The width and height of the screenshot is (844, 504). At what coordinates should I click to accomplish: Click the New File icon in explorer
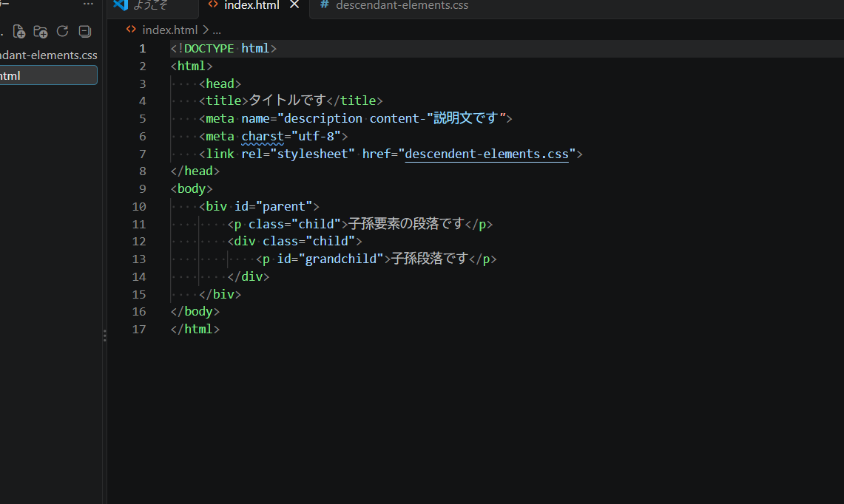click(18, 32)
